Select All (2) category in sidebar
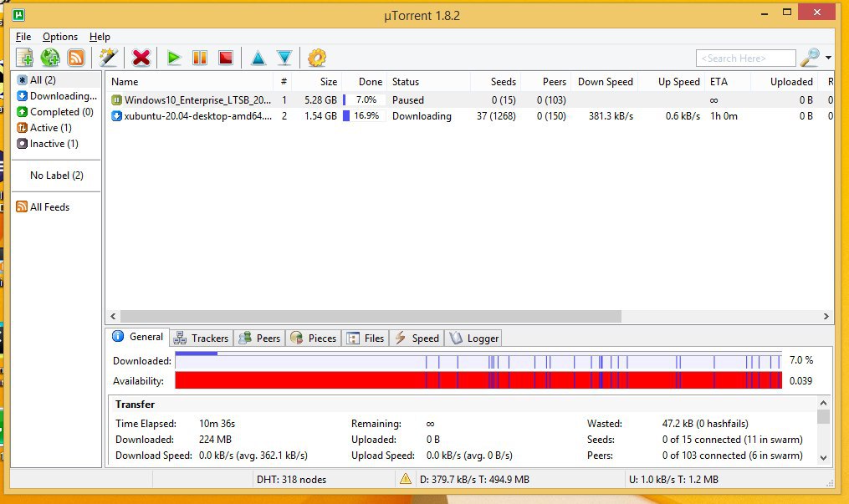Image resolution: width=849 pixels, height=504 pixels. [56, 80]
